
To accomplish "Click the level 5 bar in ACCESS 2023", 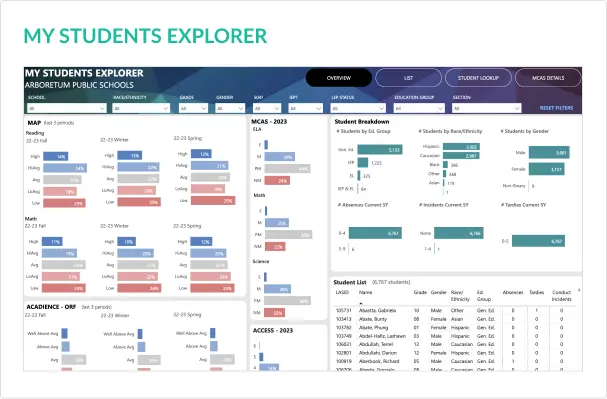I will (x=261, y=357).
